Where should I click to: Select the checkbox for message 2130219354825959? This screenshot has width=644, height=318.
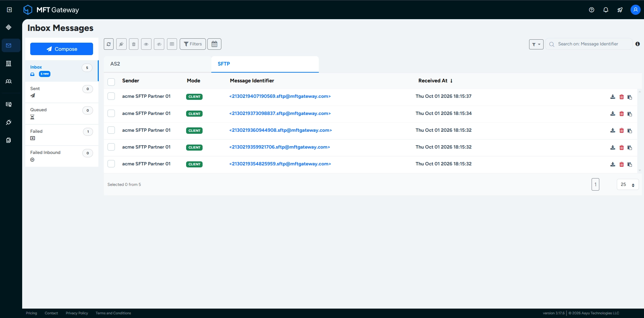(x=111, y=164)
